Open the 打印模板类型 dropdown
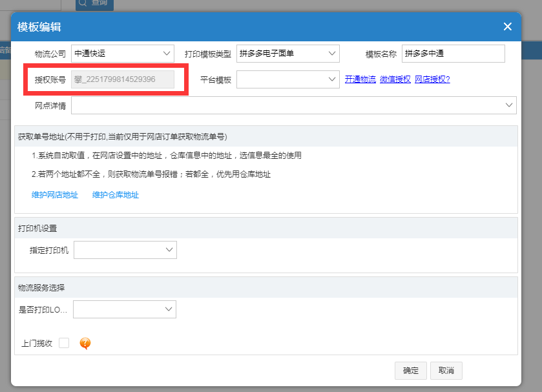The width and height of the screenshot is (542, 392). (288, 54)
